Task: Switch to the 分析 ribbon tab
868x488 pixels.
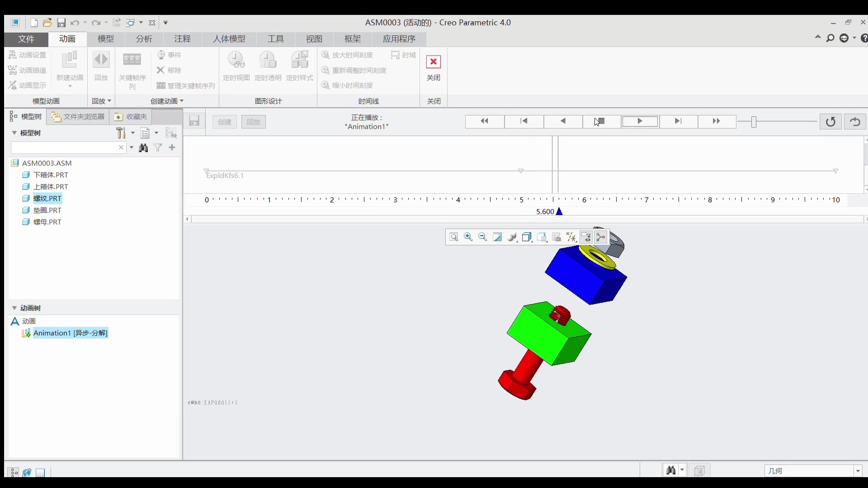Action: point(144,39)
